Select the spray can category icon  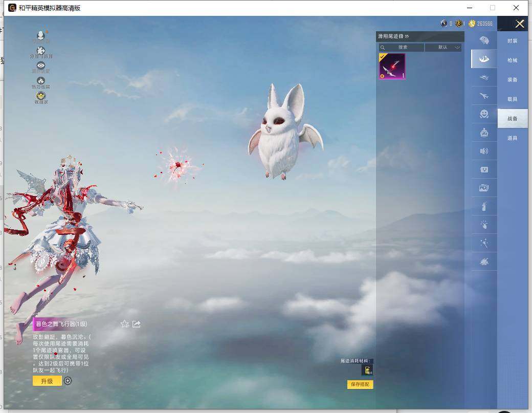point(484,206)
